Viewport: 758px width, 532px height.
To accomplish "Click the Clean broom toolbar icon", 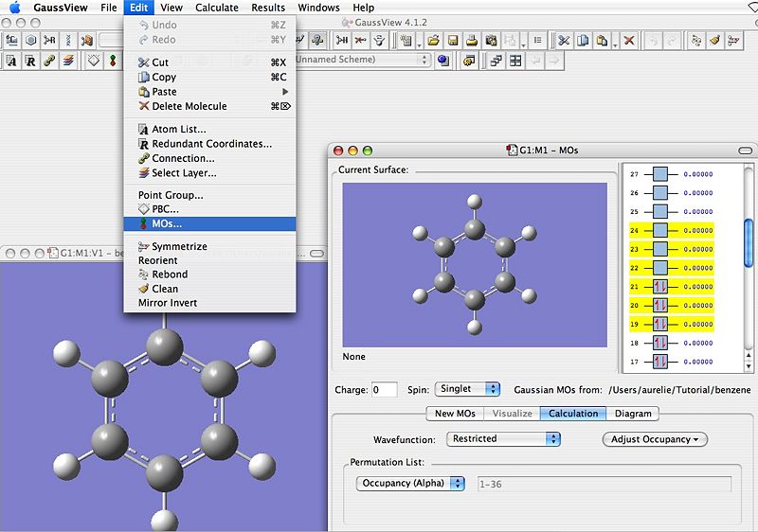I will [x=714, y=41].
